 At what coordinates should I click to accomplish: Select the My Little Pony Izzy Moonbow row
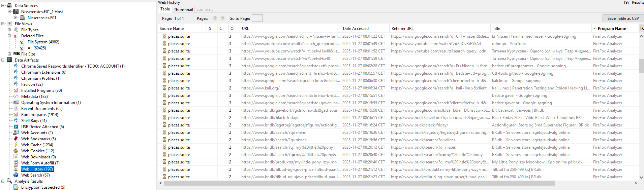(398, 162)
